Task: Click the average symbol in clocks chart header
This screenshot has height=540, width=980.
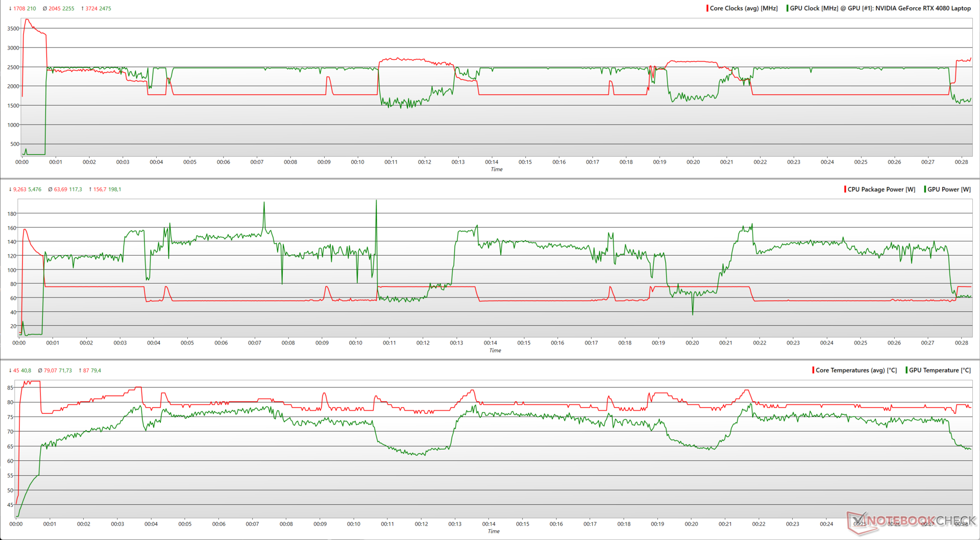Action: [x=45, y=9]
